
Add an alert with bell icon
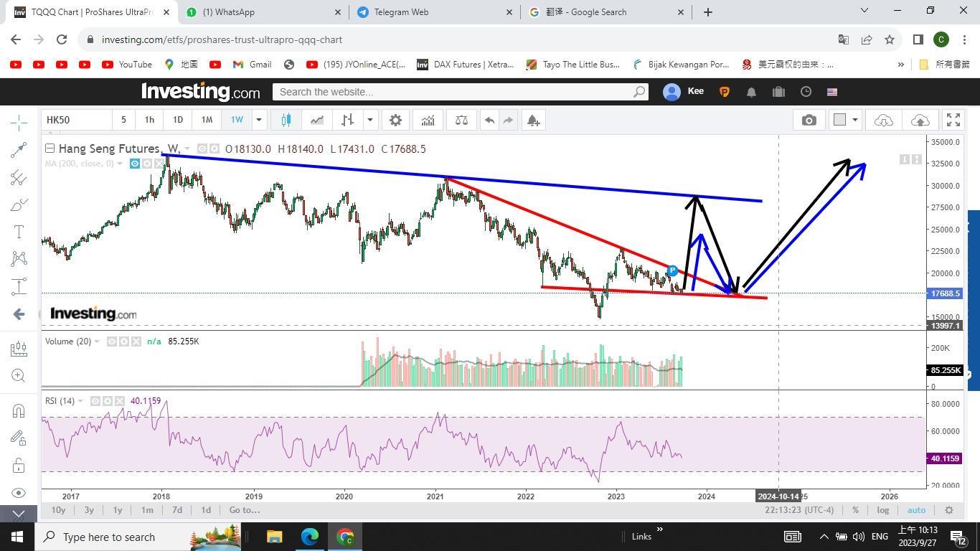coord(532,120)
